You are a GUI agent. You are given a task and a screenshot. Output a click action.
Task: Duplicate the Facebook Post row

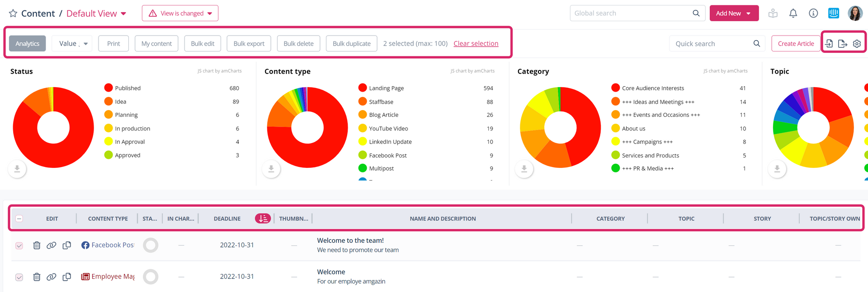(x=66, y=245)
